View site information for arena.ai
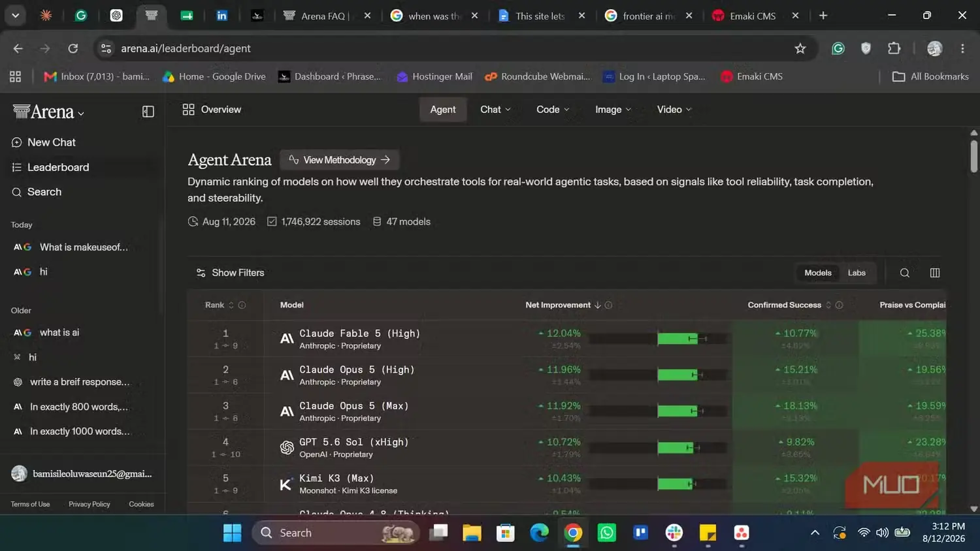Screen dimensions: 980x551 coord(106,48)
